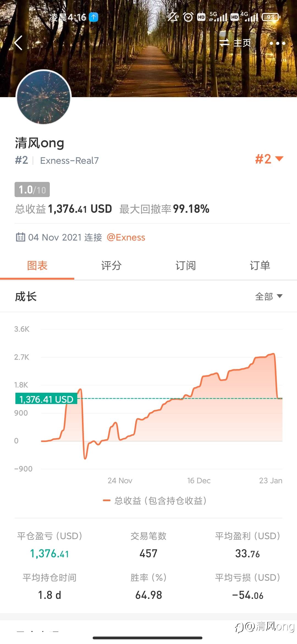
Task: Tap the calendar icon beside 04 Nov 2021
Action: click(x=20, y=237)
